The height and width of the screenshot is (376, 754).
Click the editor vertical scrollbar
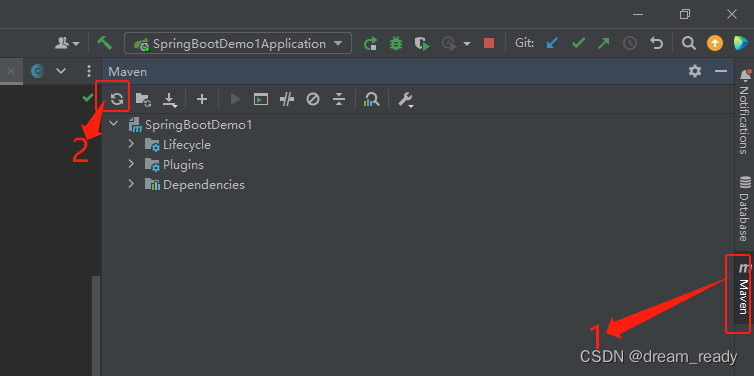pos(96,326)
